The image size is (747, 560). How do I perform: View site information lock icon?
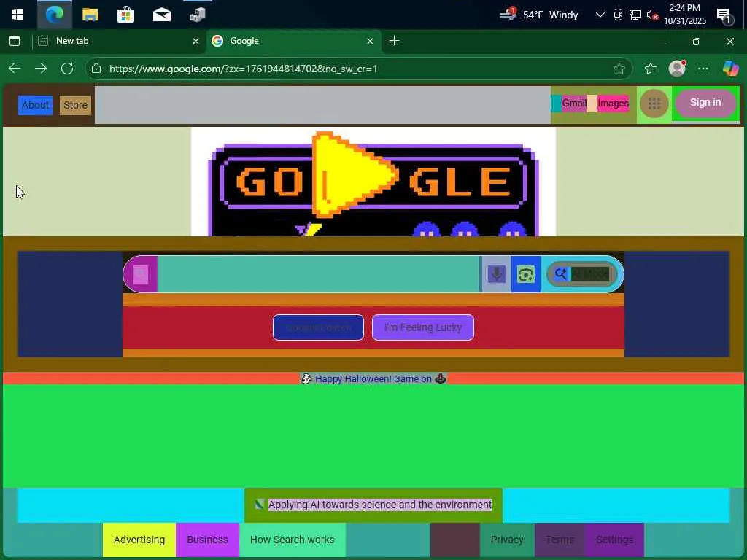(x=96, y=69)
